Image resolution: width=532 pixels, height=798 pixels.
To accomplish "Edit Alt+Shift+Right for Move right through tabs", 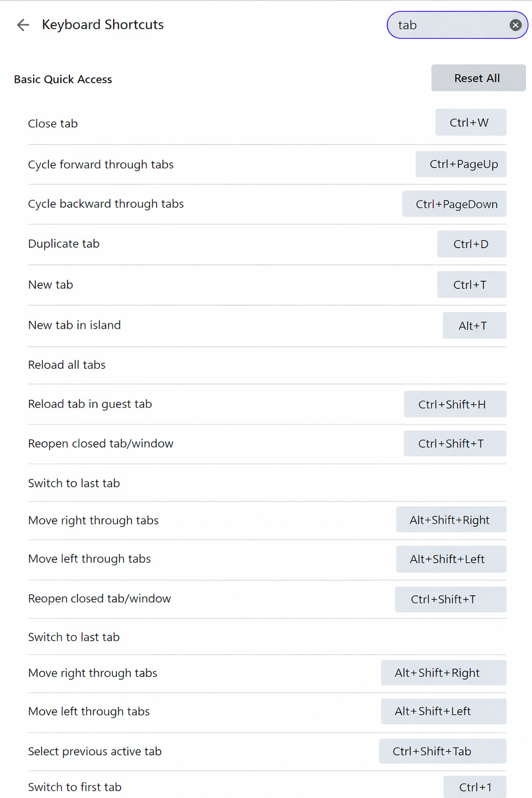I will point(451,520).
